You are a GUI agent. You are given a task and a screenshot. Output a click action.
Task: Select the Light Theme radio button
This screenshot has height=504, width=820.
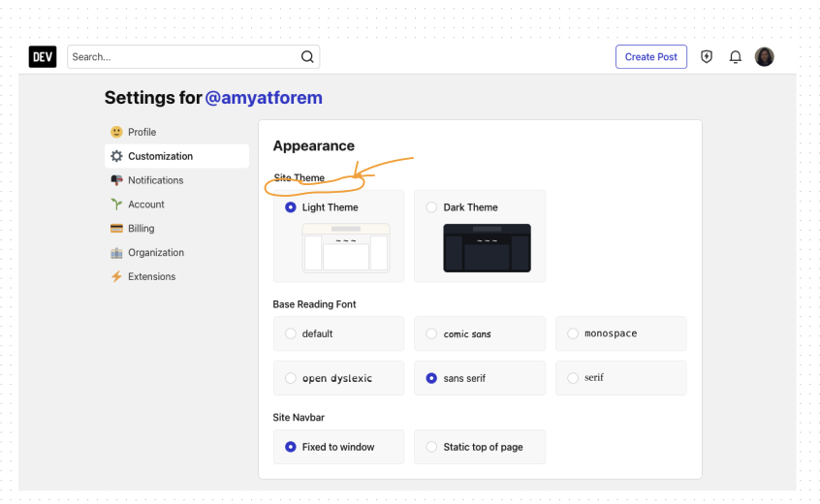click(x=290, y=207)
